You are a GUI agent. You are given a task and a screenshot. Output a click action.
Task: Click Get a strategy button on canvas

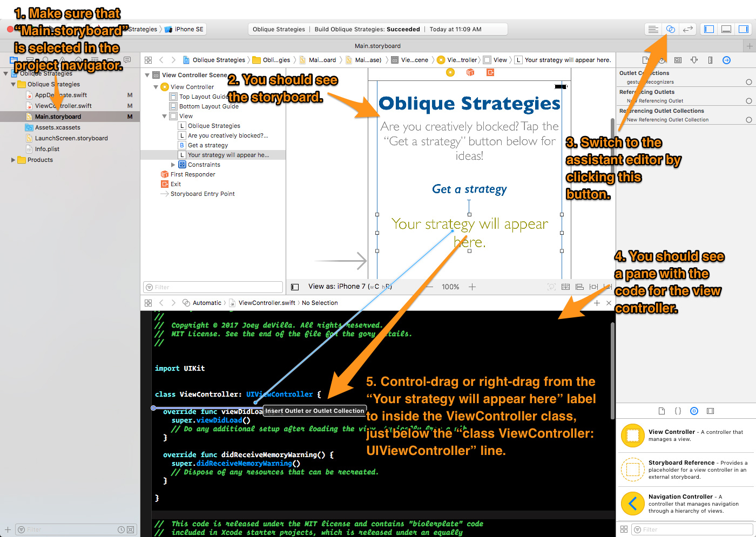[x=469, y=189]
